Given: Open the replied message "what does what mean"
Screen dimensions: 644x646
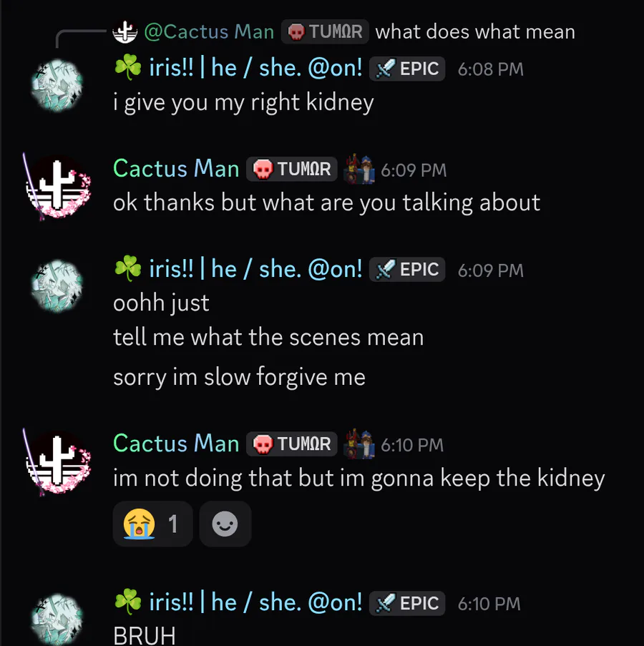Looking at the screenshot, I should tap(474, 31).
